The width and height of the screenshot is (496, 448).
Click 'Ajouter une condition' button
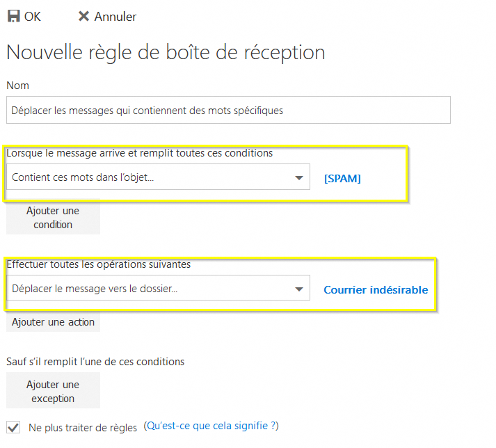pos(53,217)
